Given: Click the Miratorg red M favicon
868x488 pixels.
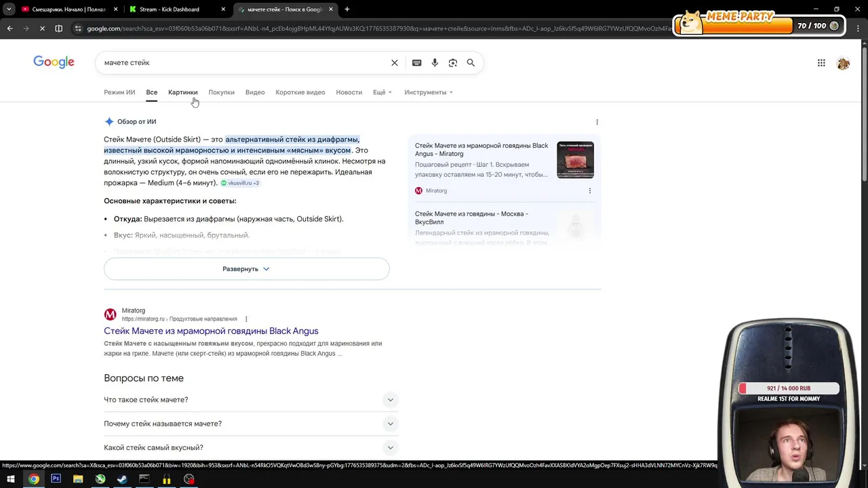Looking at the screenshot, I should click(110, 314).
